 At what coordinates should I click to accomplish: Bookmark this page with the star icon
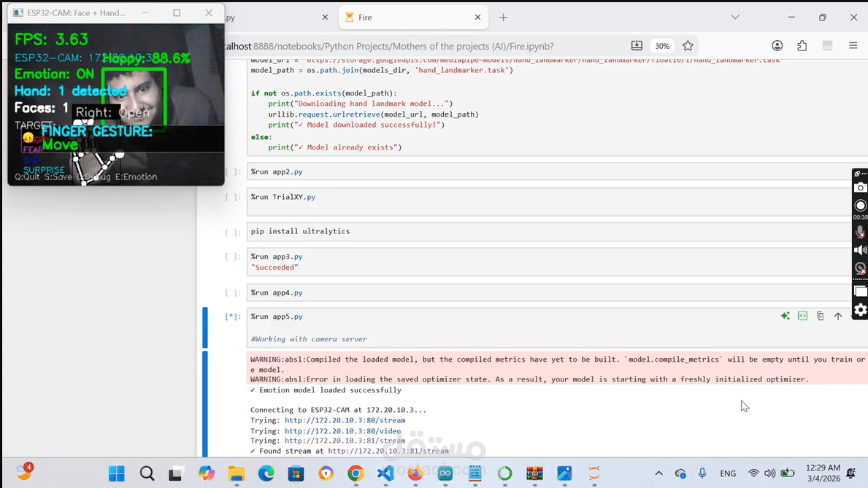(x=688, y=46)
